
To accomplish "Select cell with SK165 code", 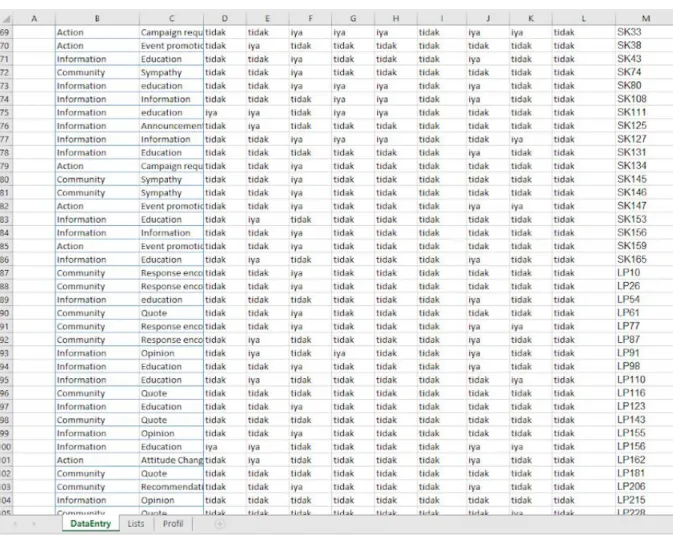I will tap(644, 259).
